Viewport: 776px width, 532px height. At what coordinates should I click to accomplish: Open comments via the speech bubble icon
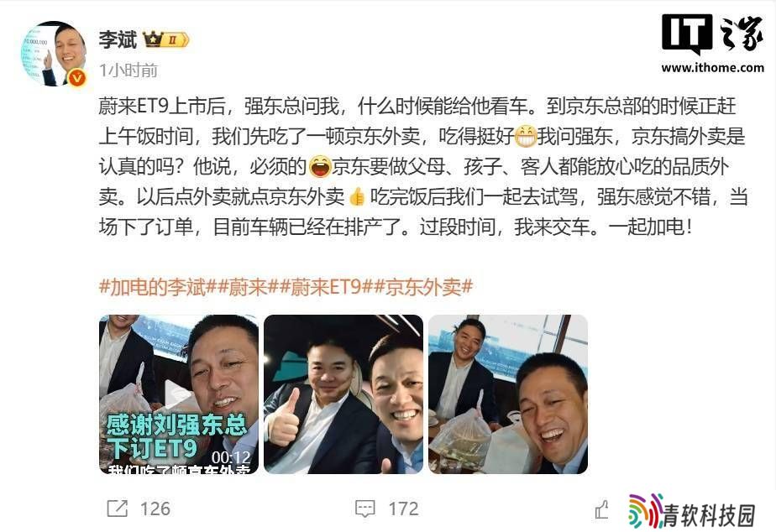(365, 509)
